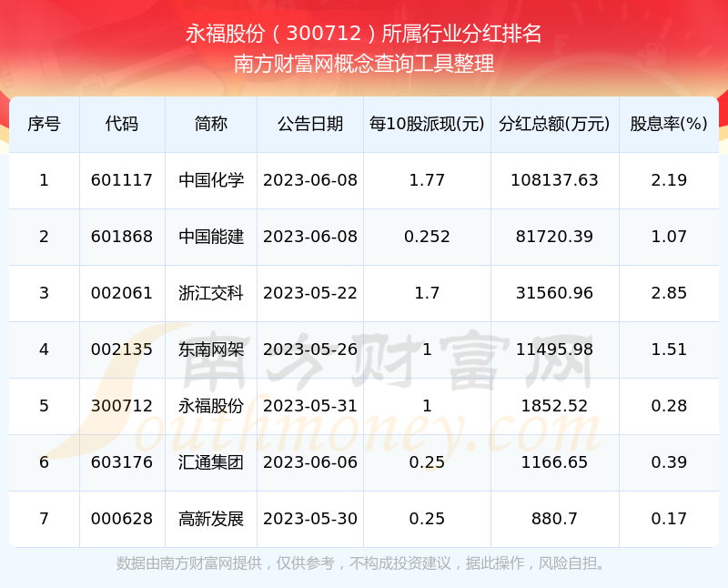Click dividend total 108137.63
The image size is (728, 588).
tap(554, 180)
